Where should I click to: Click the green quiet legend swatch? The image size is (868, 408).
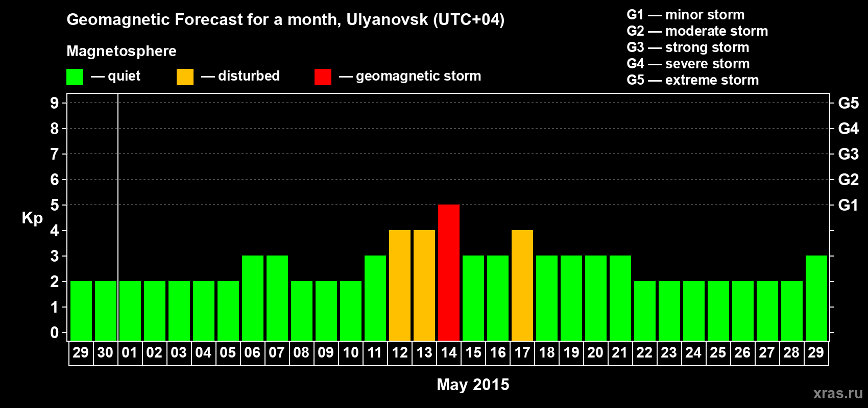[75, 77]
